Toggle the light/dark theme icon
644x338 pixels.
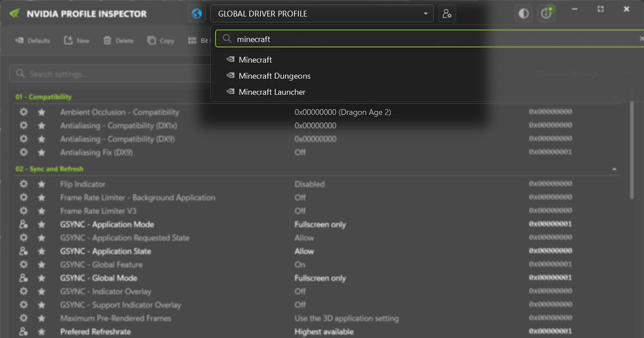(x=523, y=14)
